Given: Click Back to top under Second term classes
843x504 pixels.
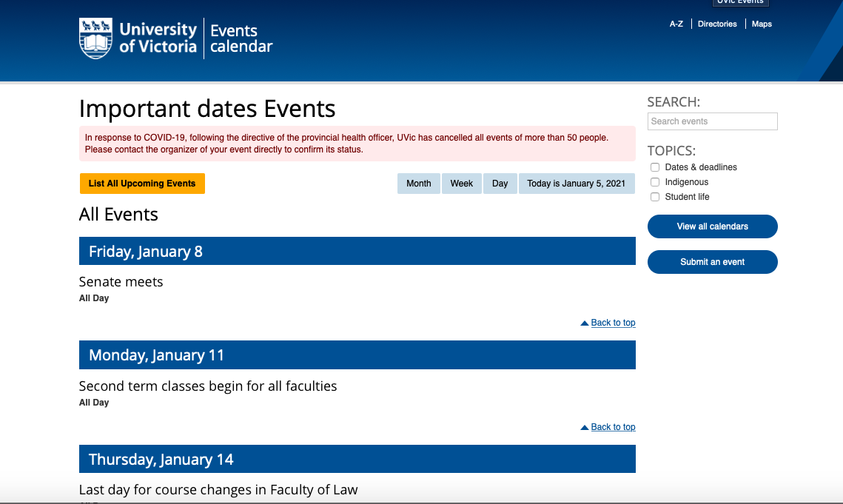Looking at the screenshot, I should coord(613,427).
